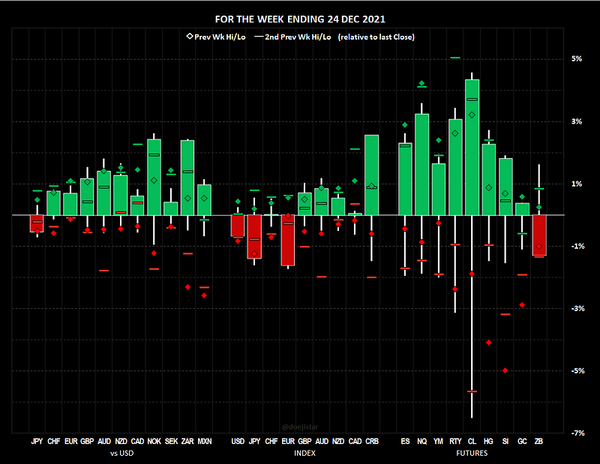The width and height of the screenshot is (600, 464).
Task: Click the MXN x-axis label
Action: tap(204, 440)
